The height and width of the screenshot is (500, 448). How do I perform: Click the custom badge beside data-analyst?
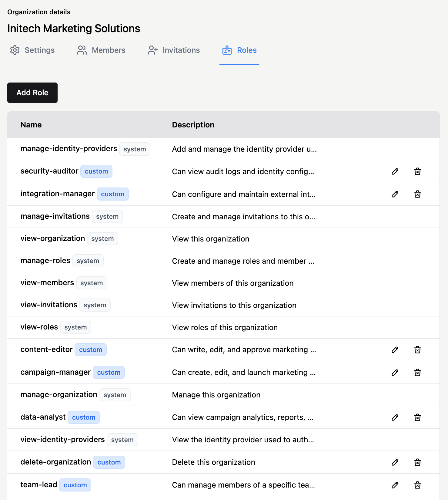pyautogui.click(x=84, y=417)
